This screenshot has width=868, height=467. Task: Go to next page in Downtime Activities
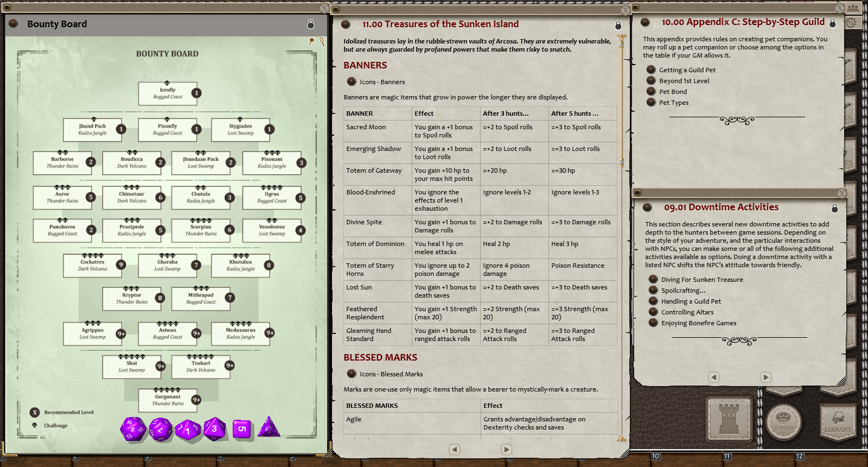(x=765, y=377)
